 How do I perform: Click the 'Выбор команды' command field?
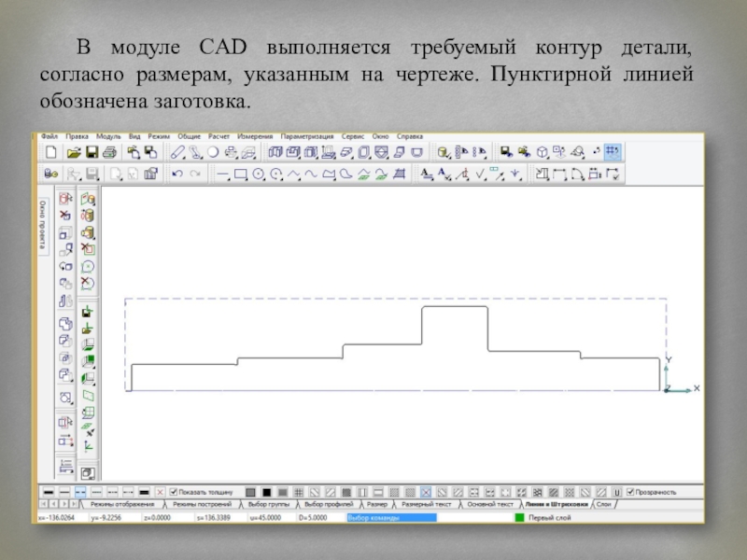pos(390,516)
